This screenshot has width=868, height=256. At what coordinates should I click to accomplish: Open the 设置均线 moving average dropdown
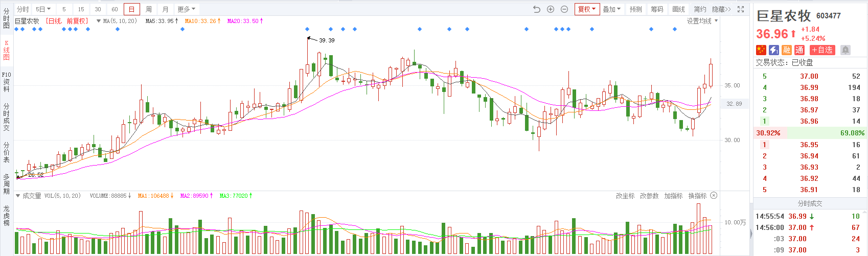702,21
